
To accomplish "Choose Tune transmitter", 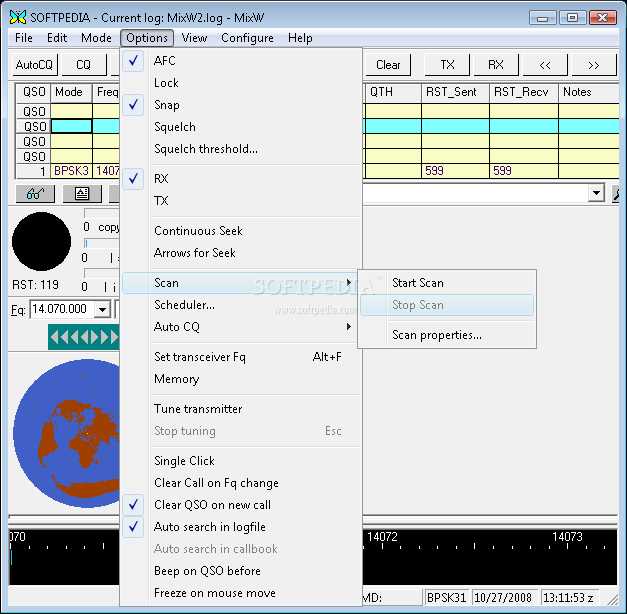I will [x=241, y=409].
